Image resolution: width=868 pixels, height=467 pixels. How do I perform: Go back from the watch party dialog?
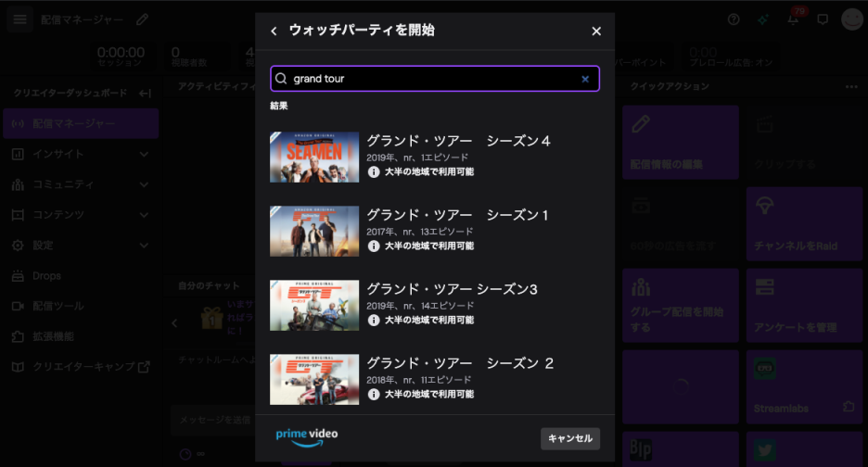point(274,31)
